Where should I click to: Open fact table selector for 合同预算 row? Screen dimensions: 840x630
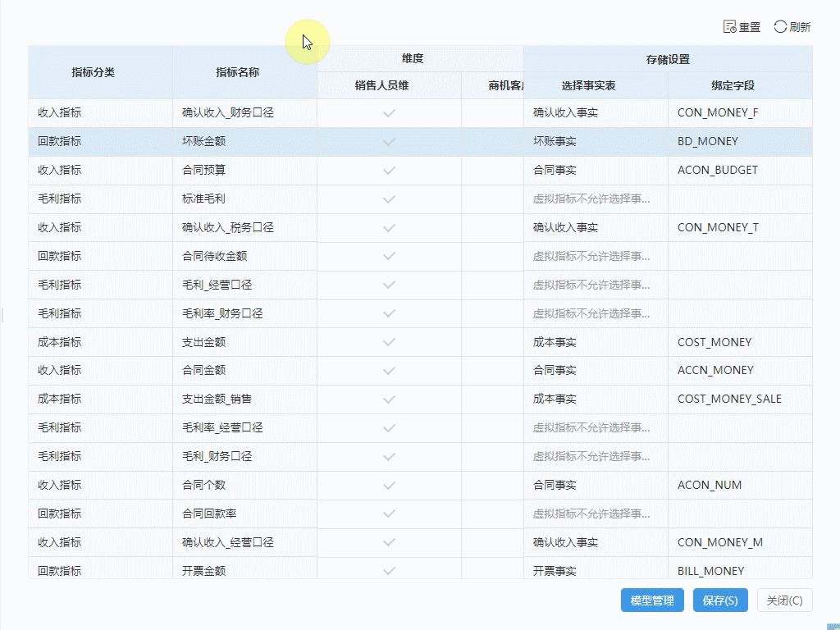pos(596,171)
